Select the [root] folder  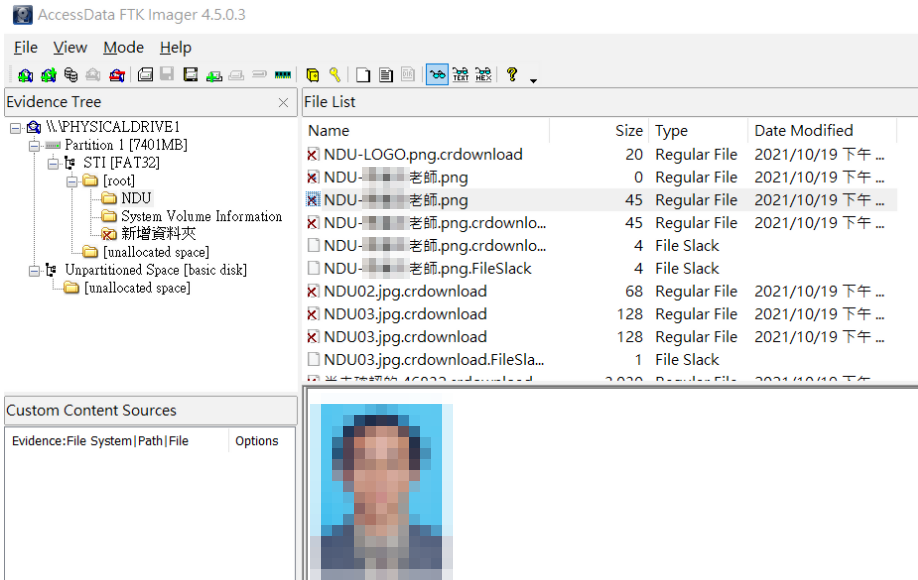click(x=119, y=181)
